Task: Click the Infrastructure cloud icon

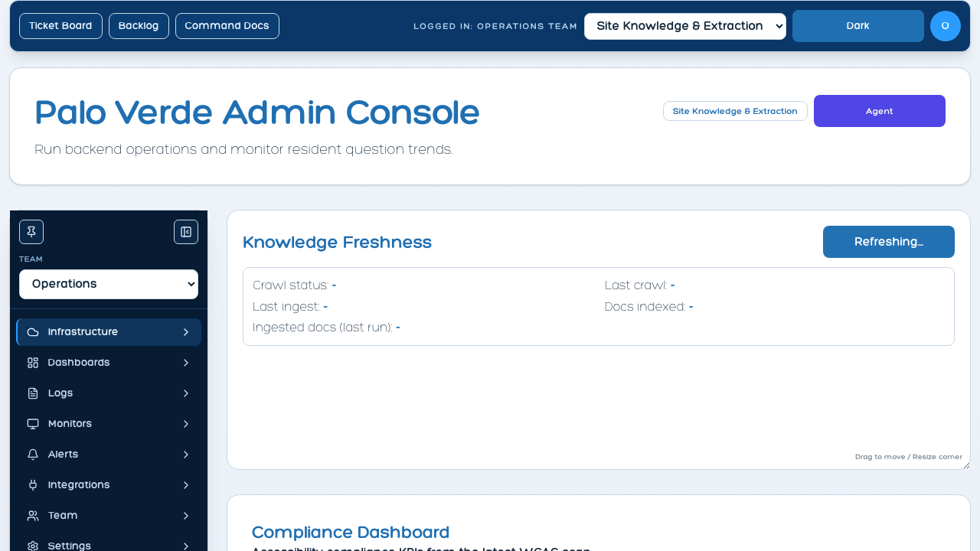Action: point(33,332)
